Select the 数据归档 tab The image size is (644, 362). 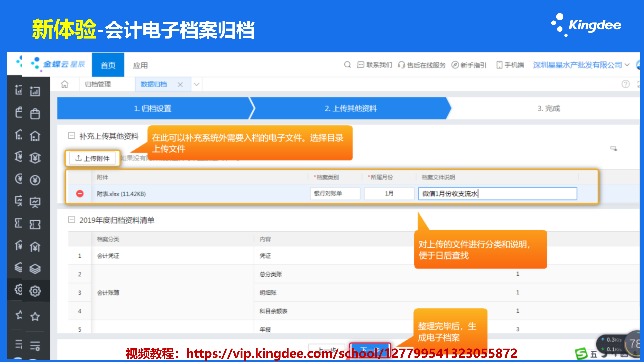[x=154, y=84]
